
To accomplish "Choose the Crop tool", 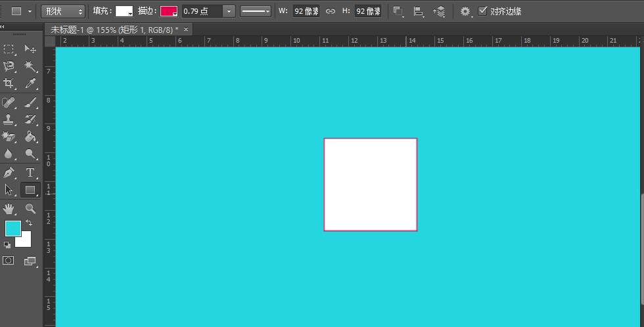I will 9,83.
